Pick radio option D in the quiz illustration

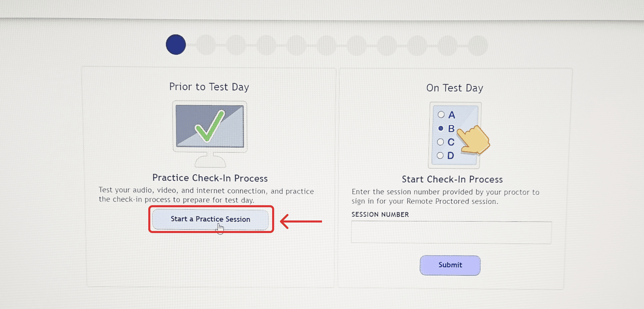(x=440, y=155)
